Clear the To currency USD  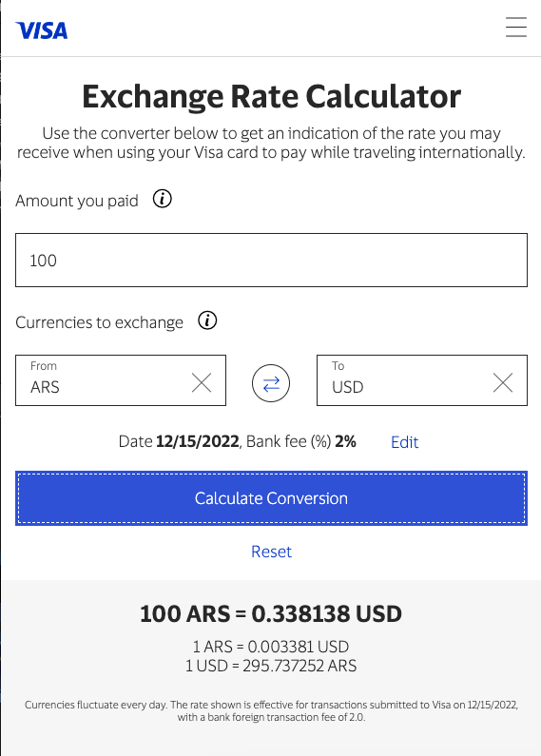[503, 383]
